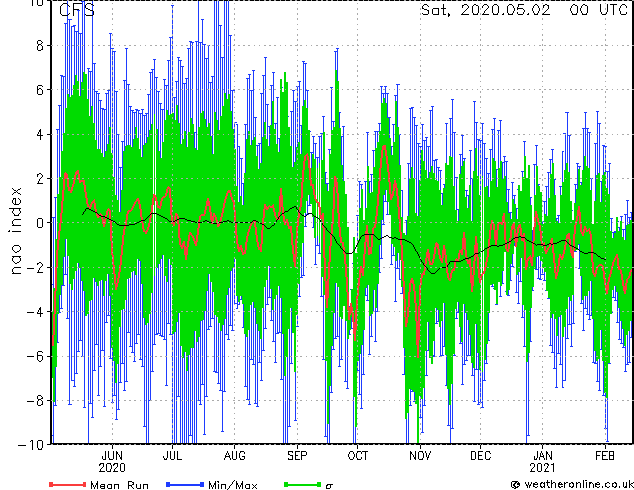Click the JUL x-axis label
Image resolution: width=634 pixels, height=490 pixels.
[172, 456]
